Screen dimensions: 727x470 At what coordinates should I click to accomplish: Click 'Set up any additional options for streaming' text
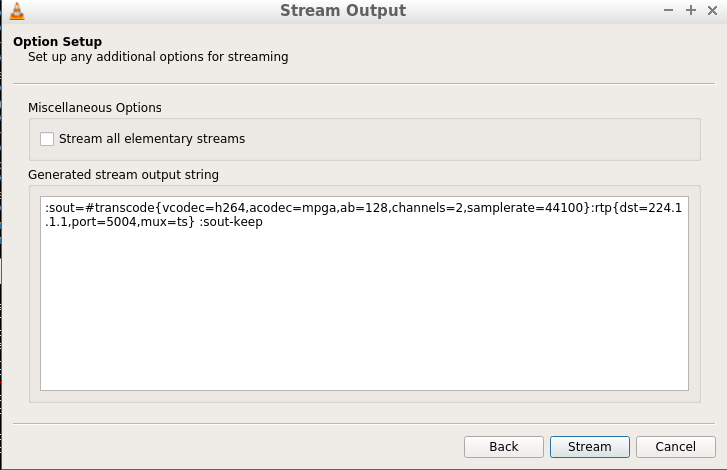pyautogui.click(x=158, y=57)
